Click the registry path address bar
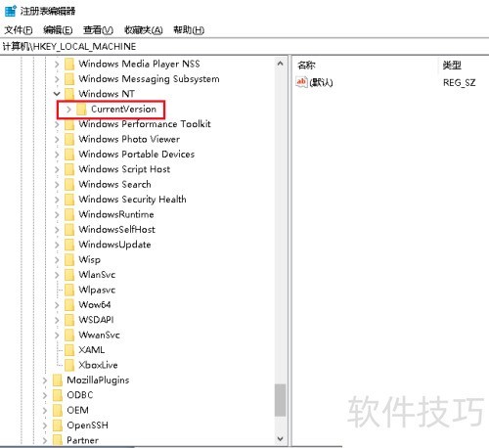The height and width of the screenshot is (448, 489). tap(244, 47)
